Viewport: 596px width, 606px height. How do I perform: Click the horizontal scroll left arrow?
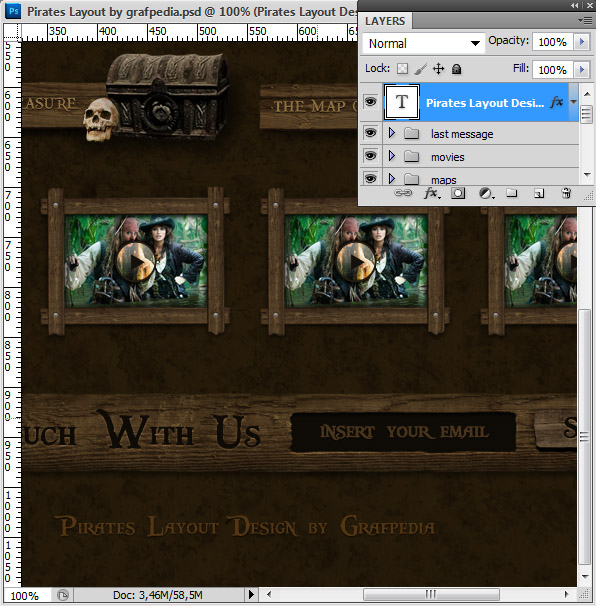(269, 594)
